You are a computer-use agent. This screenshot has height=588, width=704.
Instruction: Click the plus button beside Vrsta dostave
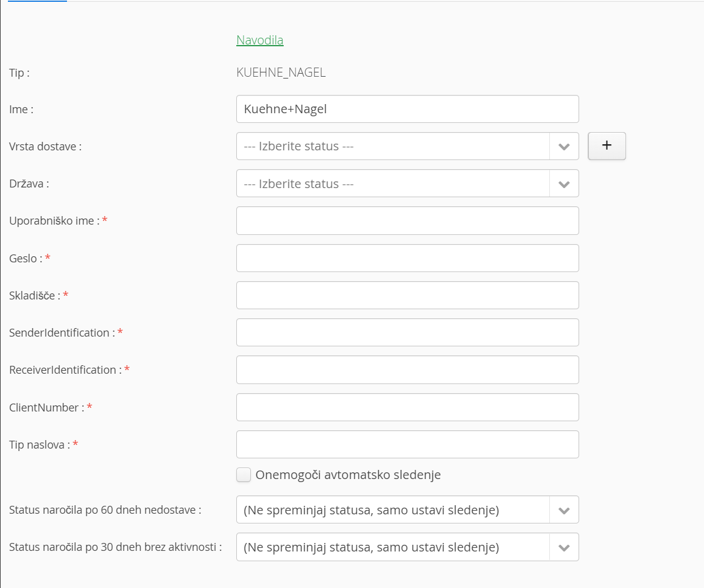(x=607, y=146)
